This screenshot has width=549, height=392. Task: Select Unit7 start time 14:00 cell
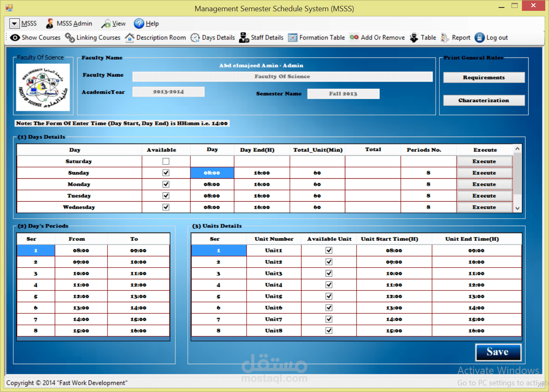[x=394, y=319]
